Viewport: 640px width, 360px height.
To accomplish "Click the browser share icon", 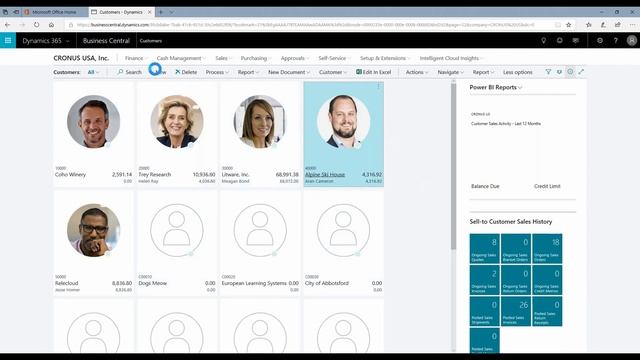I will tap(618, 25).
